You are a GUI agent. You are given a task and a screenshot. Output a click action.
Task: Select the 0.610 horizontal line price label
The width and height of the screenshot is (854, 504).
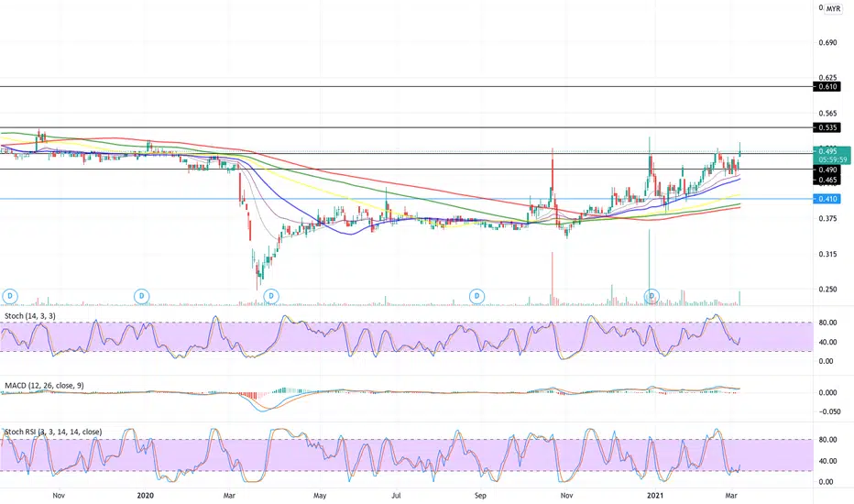[827, 87]
